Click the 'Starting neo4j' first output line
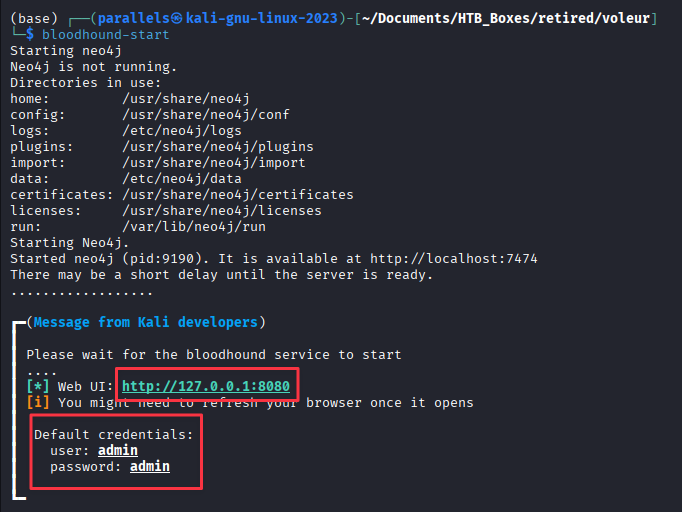This screenshot has height=512, width=682. [x=66, y=50]
